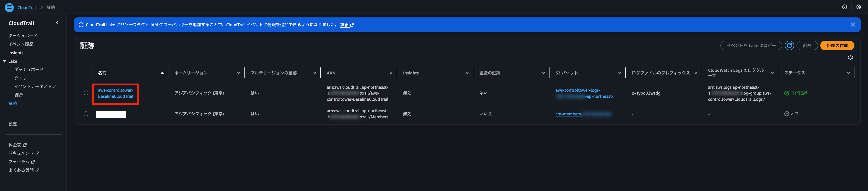868x191 pixels.
Task: Click イベントを Lake にコピー button
Action: pyautogui.click(x=751, y=45)
